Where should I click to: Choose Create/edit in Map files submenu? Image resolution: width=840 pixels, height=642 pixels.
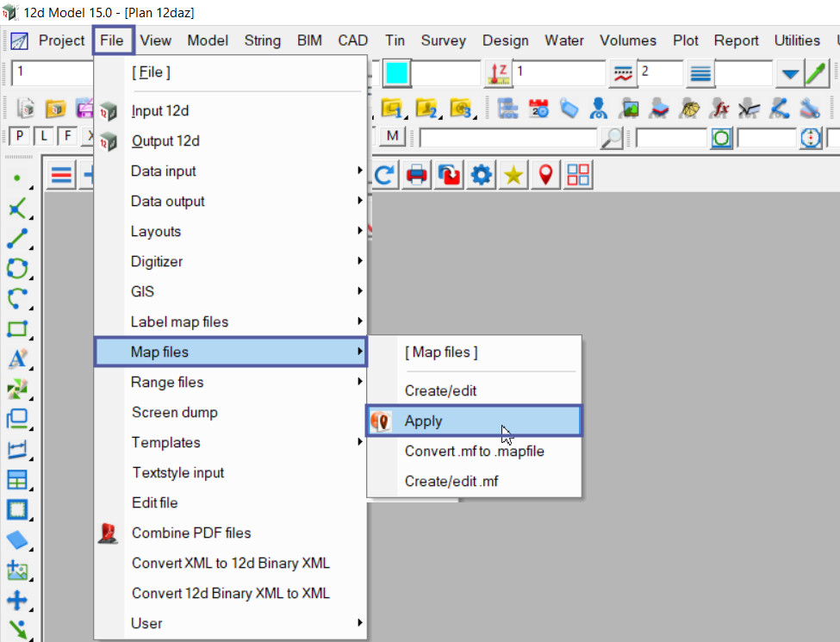click(474, 390)
